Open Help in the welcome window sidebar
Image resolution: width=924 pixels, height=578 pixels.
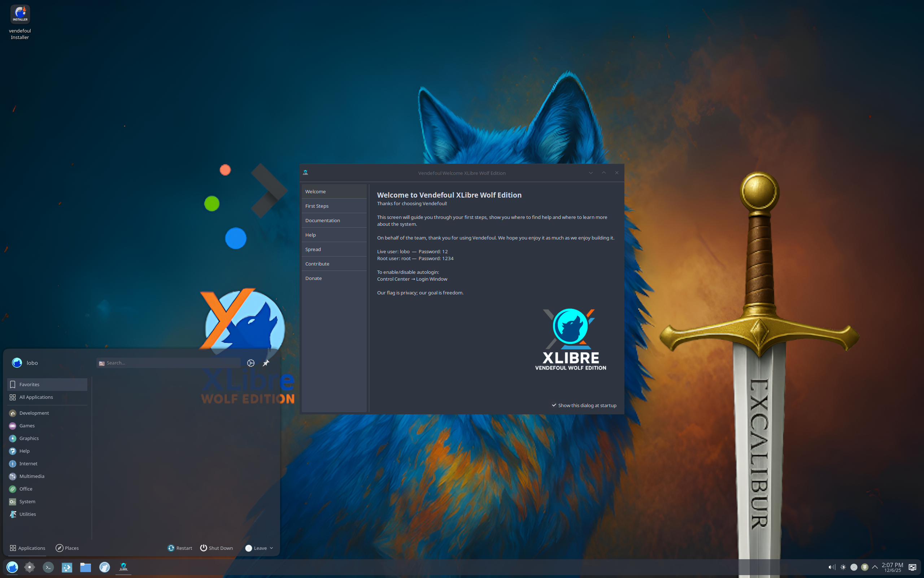(334, 235)
